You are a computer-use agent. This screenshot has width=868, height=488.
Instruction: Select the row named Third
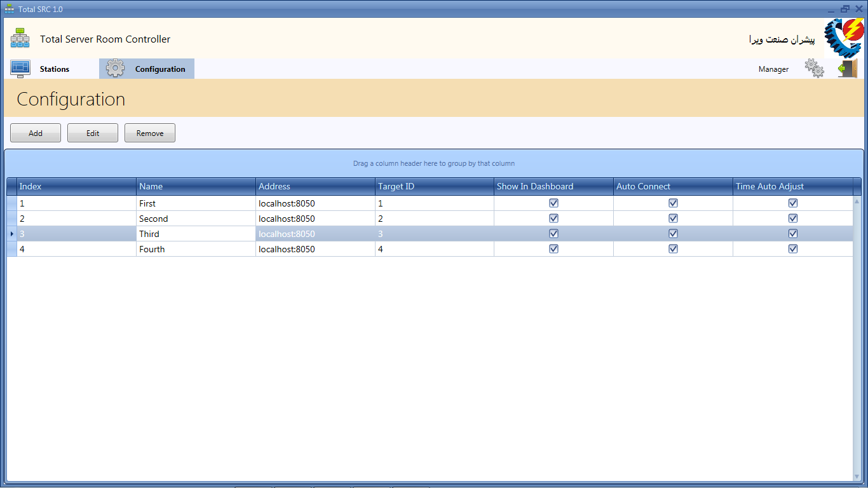(x=430, y=234)
